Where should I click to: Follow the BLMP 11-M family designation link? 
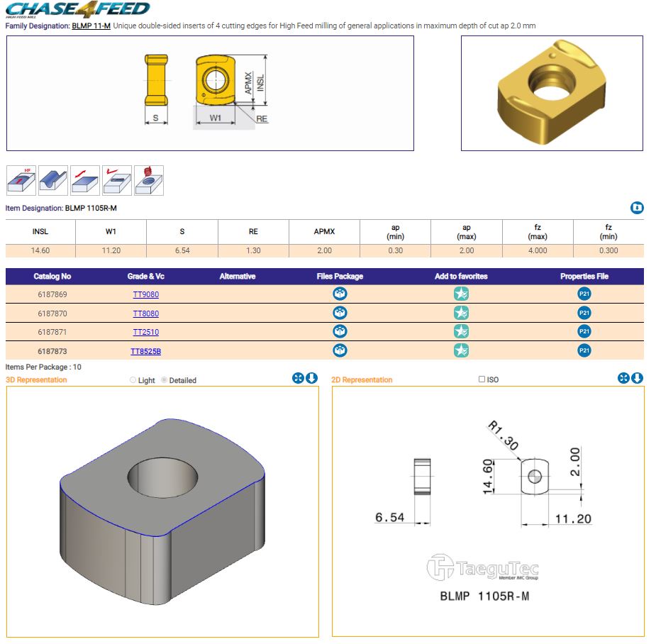coord(91,26)
